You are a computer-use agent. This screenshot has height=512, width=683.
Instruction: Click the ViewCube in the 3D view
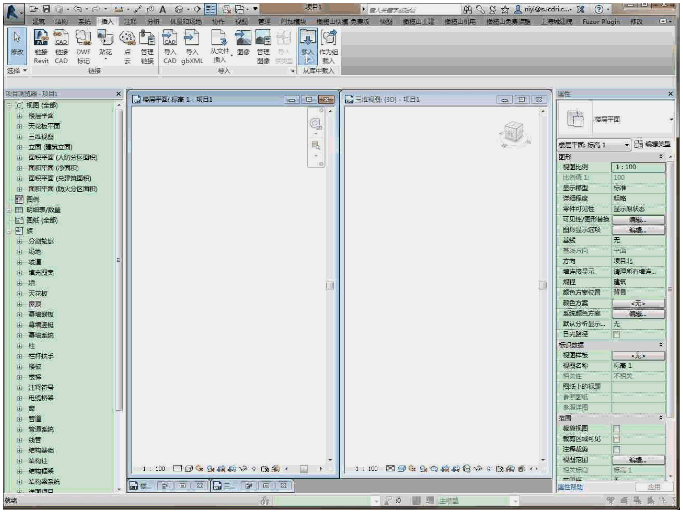pos(513,133)
